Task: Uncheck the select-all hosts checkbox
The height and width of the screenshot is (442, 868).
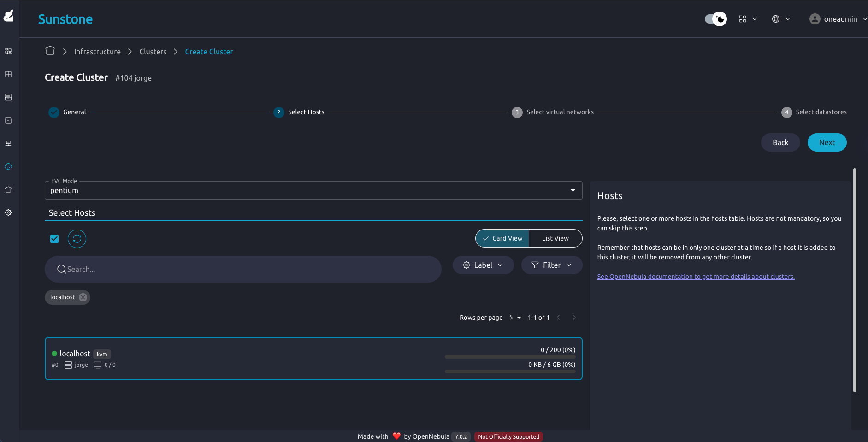Action: coord(54,238)
